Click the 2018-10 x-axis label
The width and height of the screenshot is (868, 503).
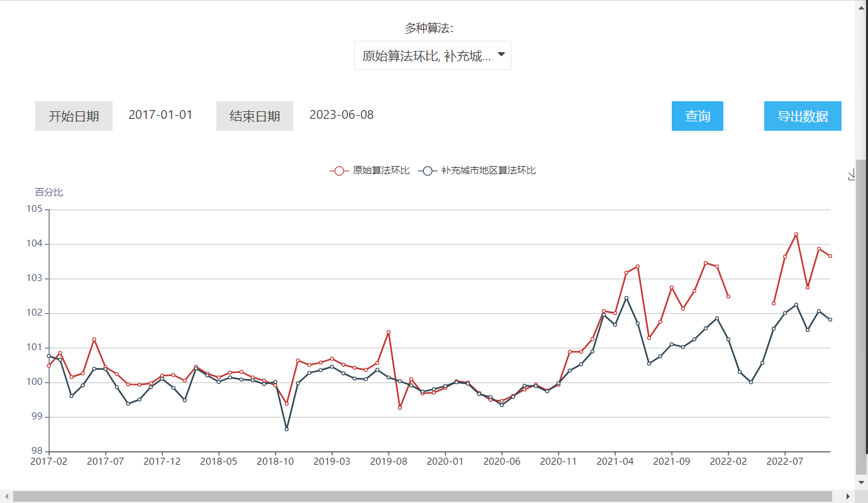click(x=275, y=462)
